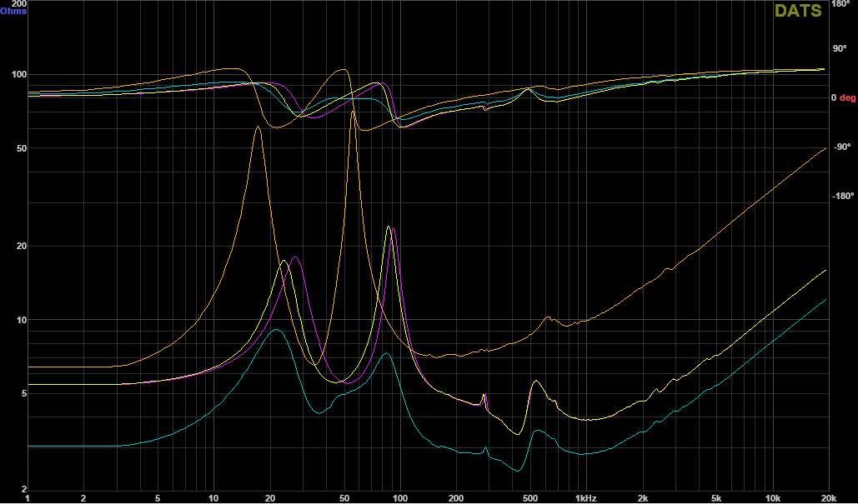Click the blue Ohms axis unit label
This screenshot has height=504, width=858.
[x=13, y=11]
